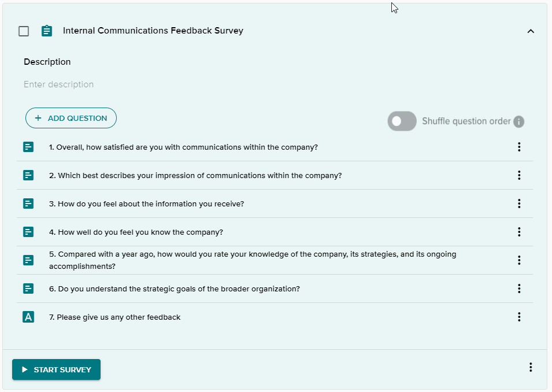Open the three-dot menu for question 6
This screenshot has height=392, width=552.
tap(519, 289)
